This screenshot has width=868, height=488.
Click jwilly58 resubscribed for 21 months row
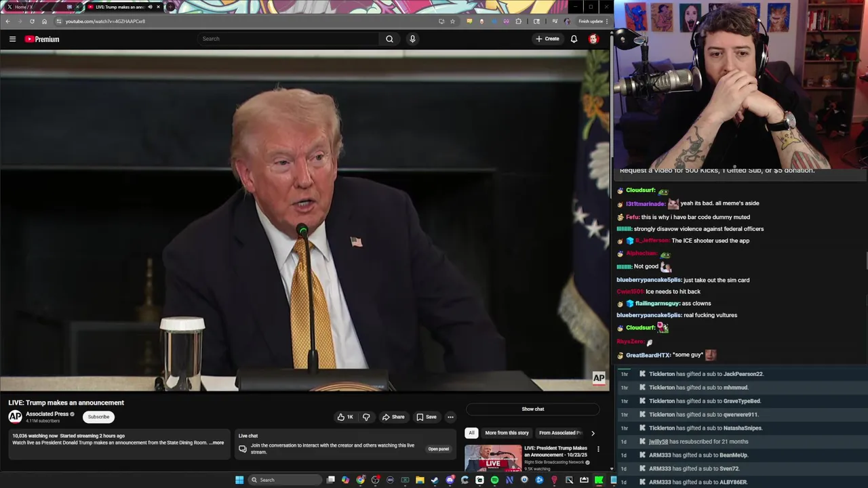pyautogui.click(x=742, y=441)
